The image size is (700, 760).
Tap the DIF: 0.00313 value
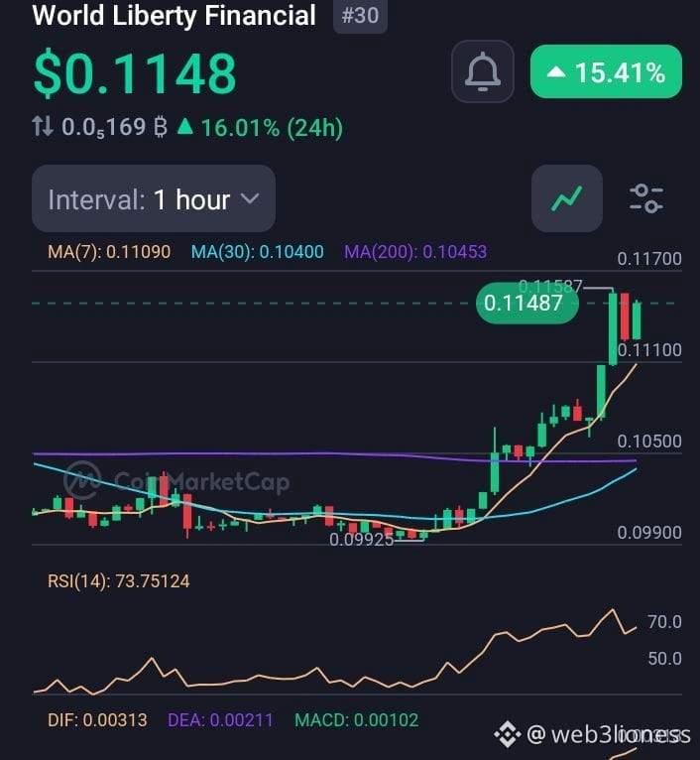(97, 720)
